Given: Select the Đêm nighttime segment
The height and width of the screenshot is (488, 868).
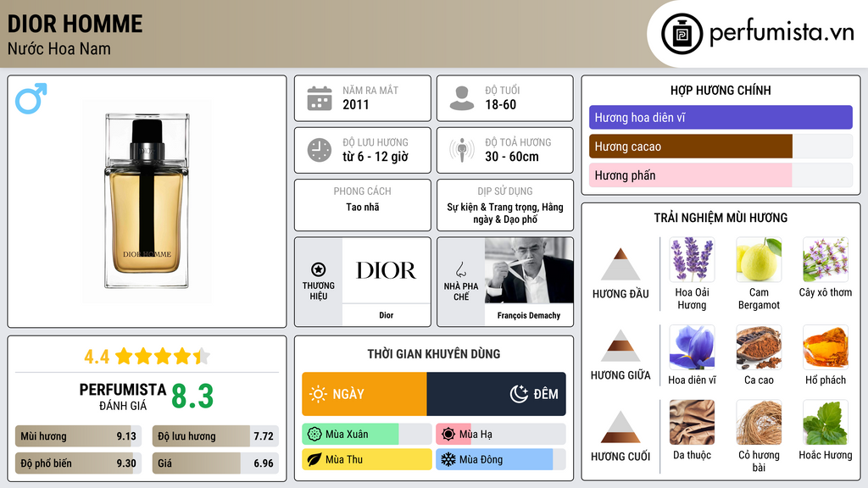Looking at the screenshot, I should pos(497,394).
